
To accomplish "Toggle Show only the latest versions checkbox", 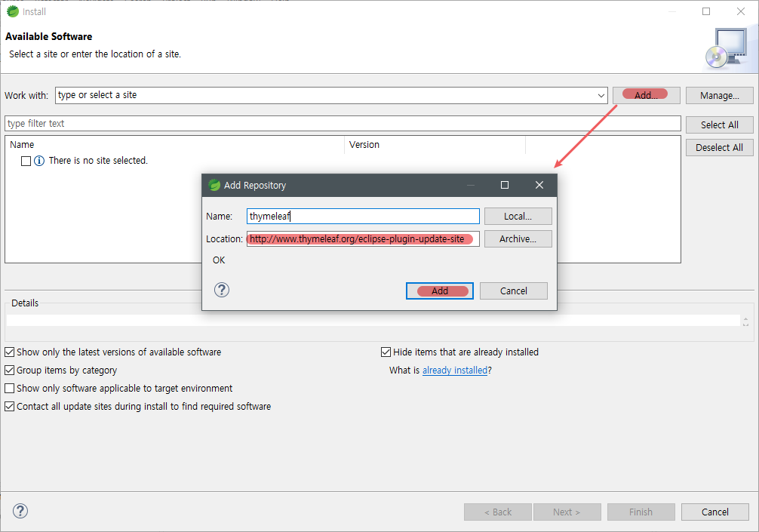I will point(9,352).
